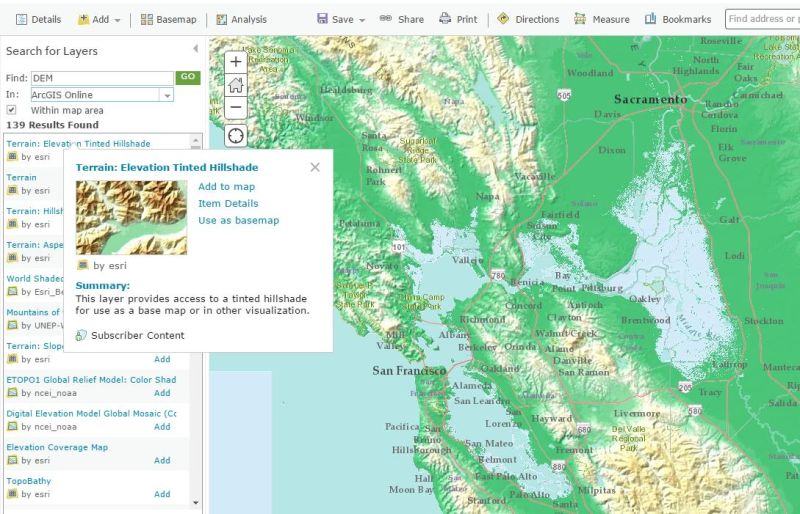800x514 pixels.
Task: Click the Subscriber Content icon
Action: tap(81, 335)
